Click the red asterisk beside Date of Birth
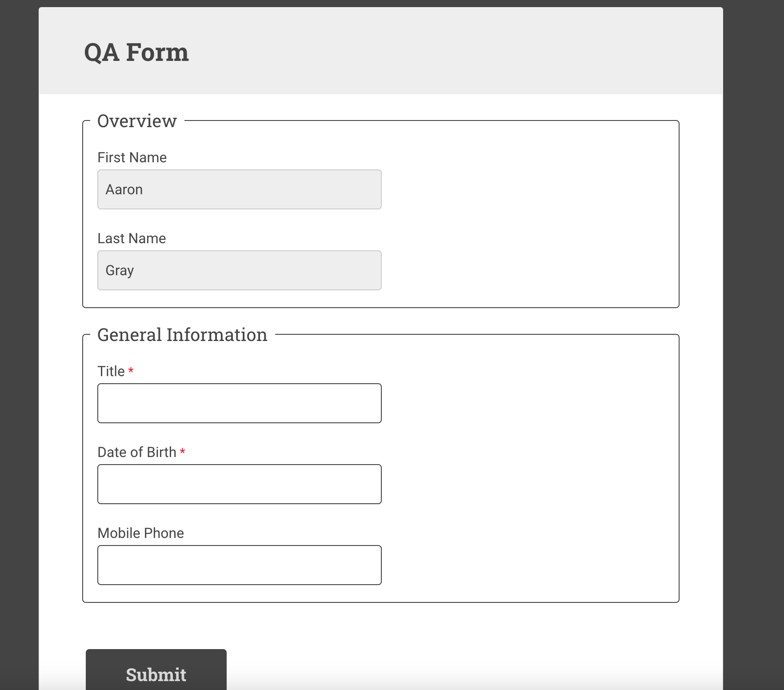The width and height of the screenshot is (784, 690). coord(183,452)
